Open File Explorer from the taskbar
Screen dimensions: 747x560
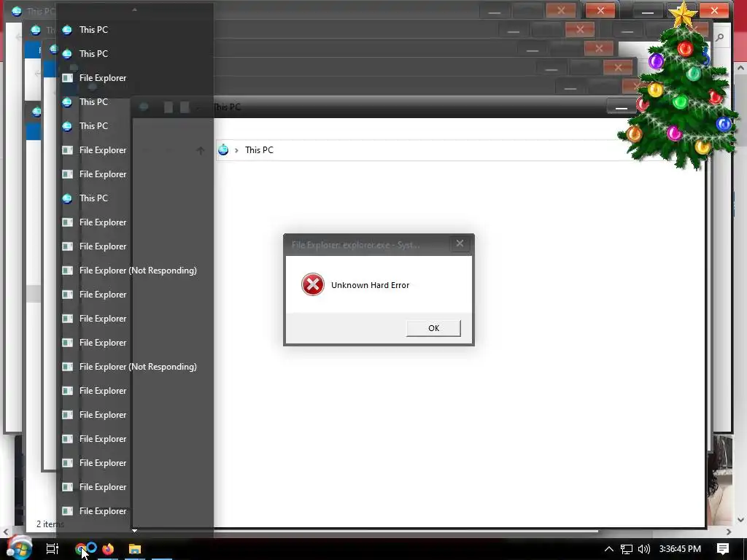click(x=135, y=549)
